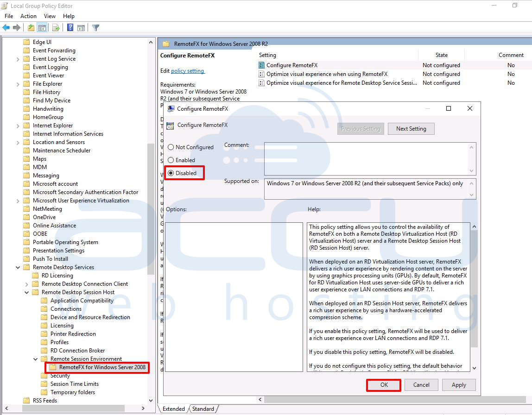
Task: Open the Help toolbar icon
Action: [70, 28]
